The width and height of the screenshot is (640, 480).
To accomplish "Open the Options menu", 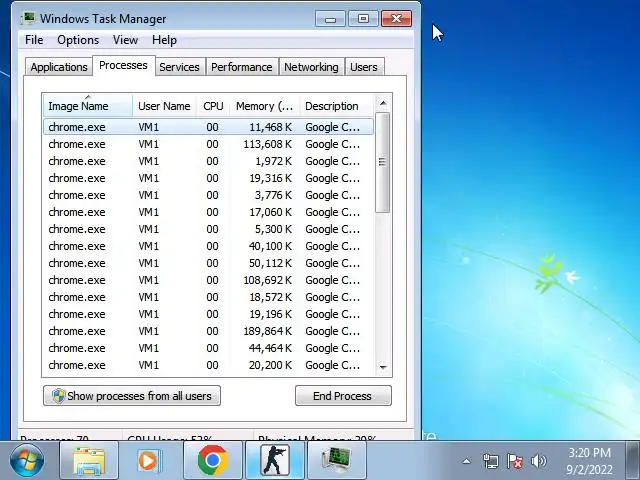I will click(x=78, y=40).
